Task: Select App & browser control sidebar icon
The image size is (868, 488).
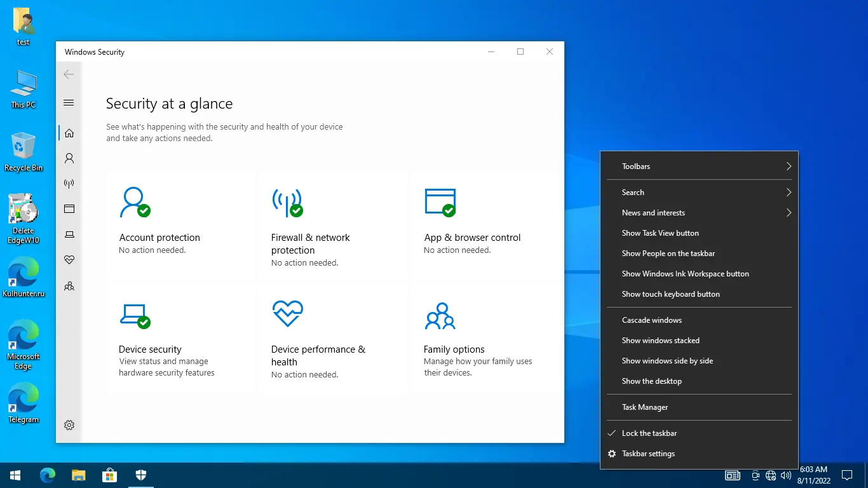Action: pyautogui.click(x=69, y=208)
